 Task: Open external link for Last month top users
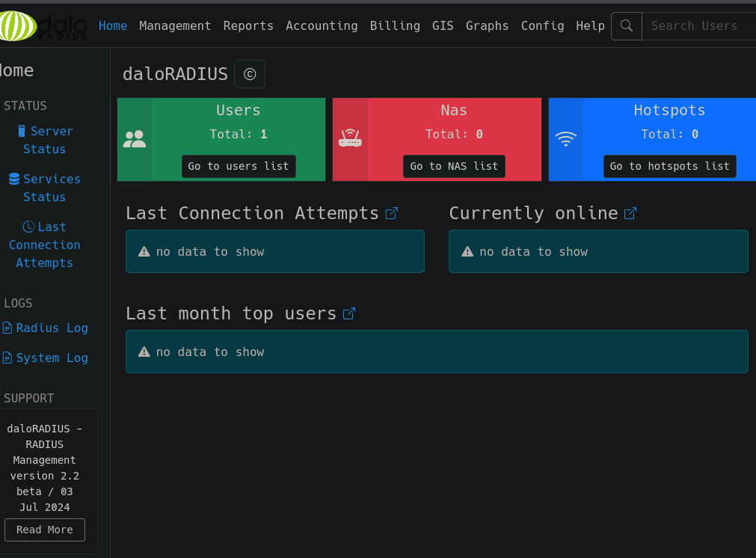(349, 313)
